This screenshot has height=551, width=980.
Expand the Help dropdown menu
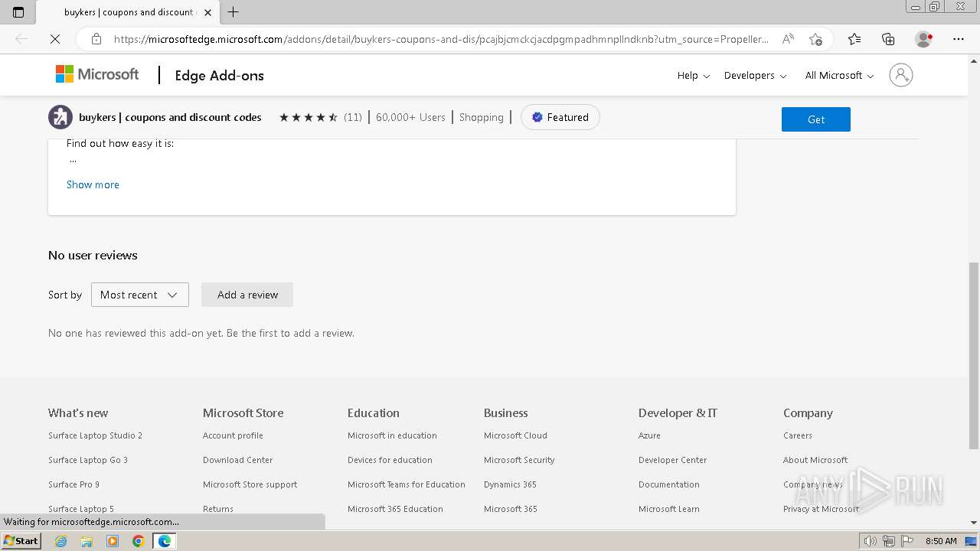[x=694, y=76]
